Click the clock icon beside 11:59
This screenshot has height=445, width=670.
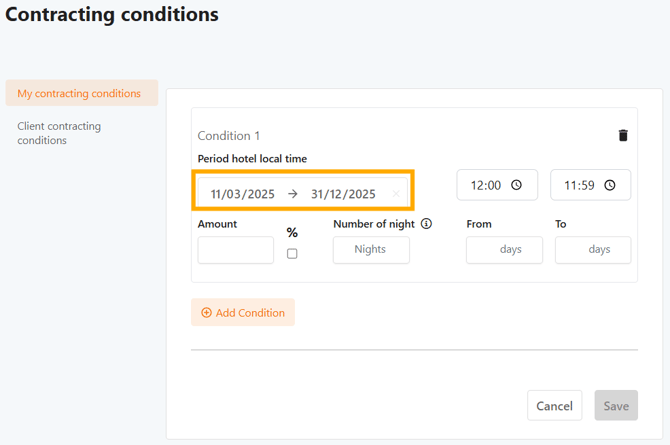click(610, 185)
